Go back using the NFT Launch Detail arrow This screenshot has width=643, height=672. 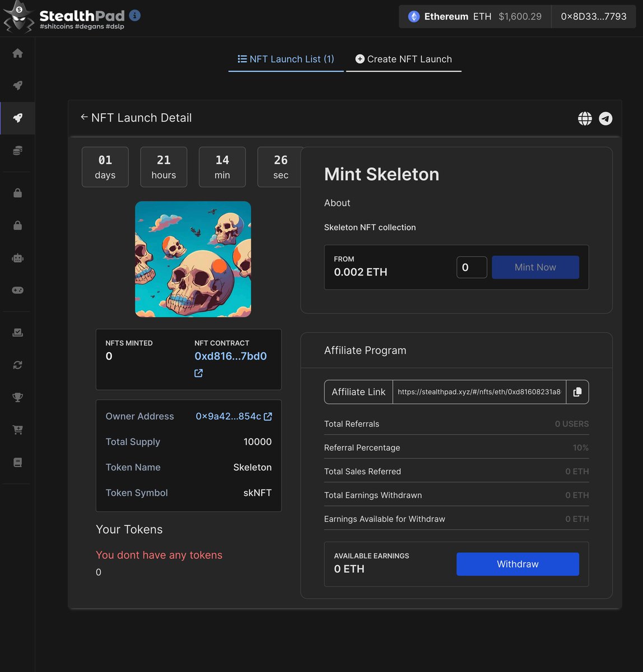pyautogui.click(x=84, y=117)
